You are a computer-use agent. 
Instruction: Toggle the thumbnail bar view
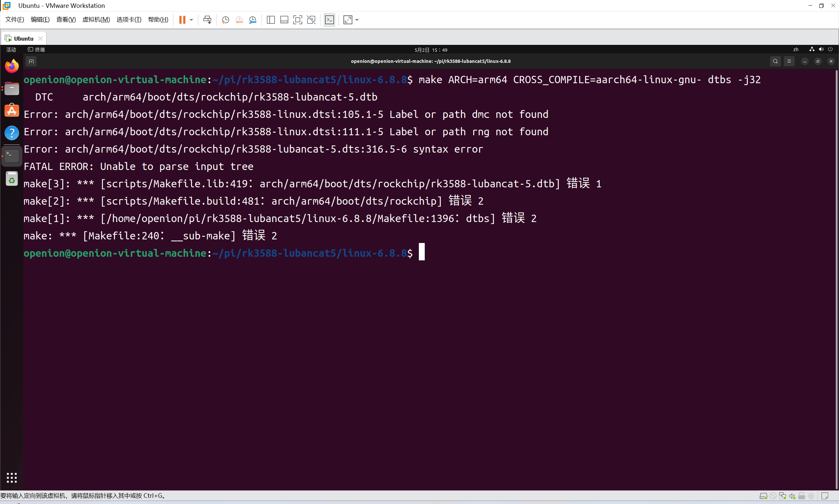click(x=284, y=20)
